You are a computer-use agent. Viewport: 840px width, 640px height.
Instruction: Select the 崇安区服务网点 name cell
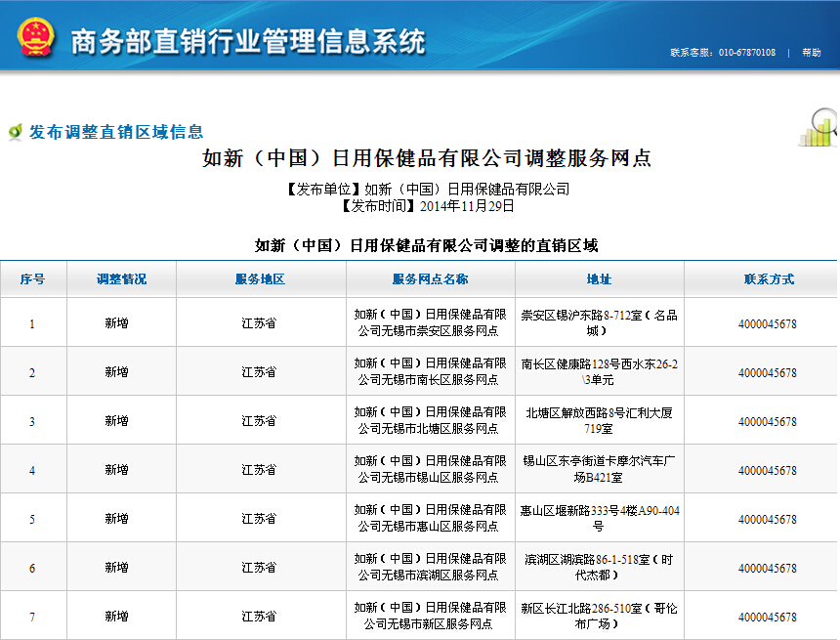point(430,322)
